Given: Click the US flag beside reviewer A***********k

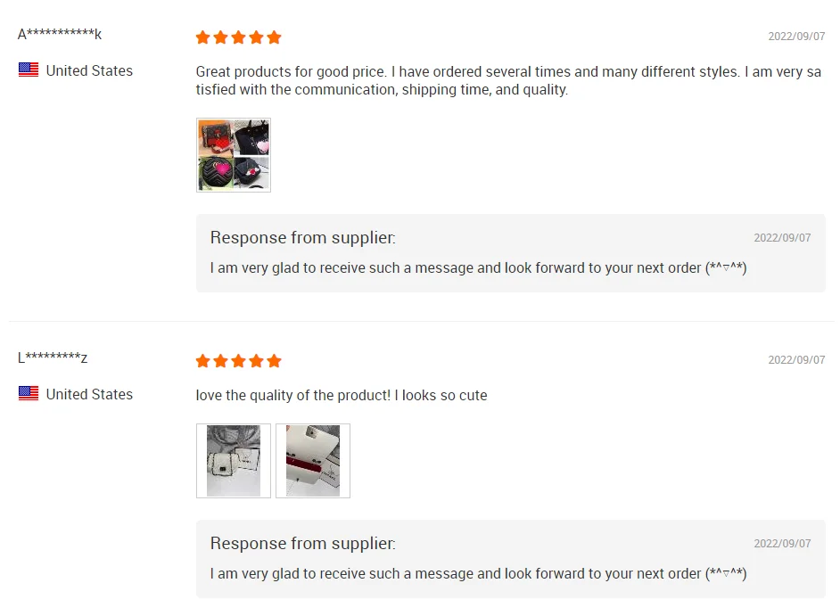Looking at the screenshot, I should [x=29, y=70].
